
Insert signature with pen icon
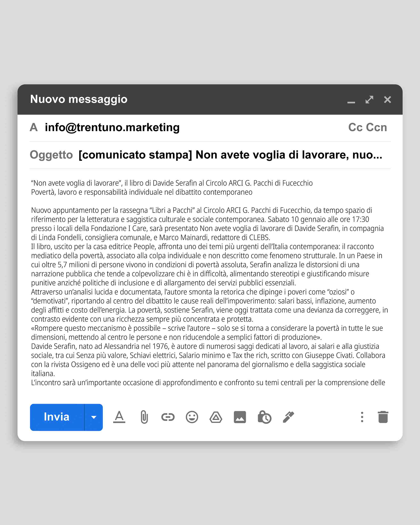click(x=288, y=417)
